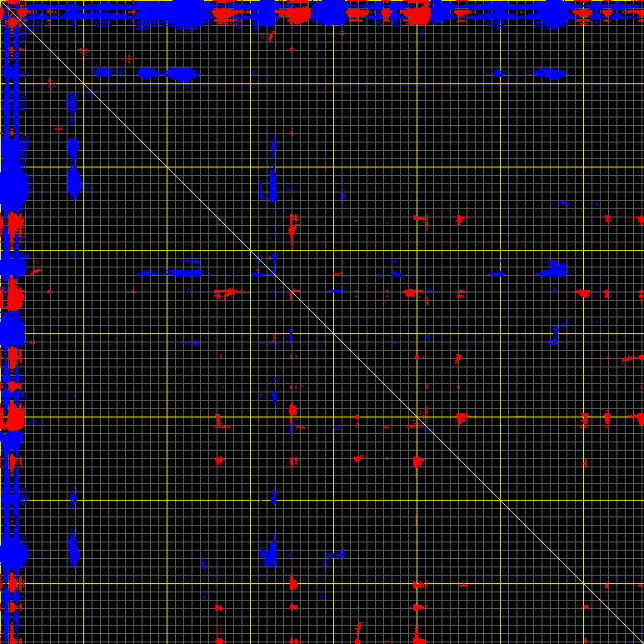Screen dimensions: 644x644
Task: Click the red spot right of the diagonal's lower-center crossing
Action: 461,417
